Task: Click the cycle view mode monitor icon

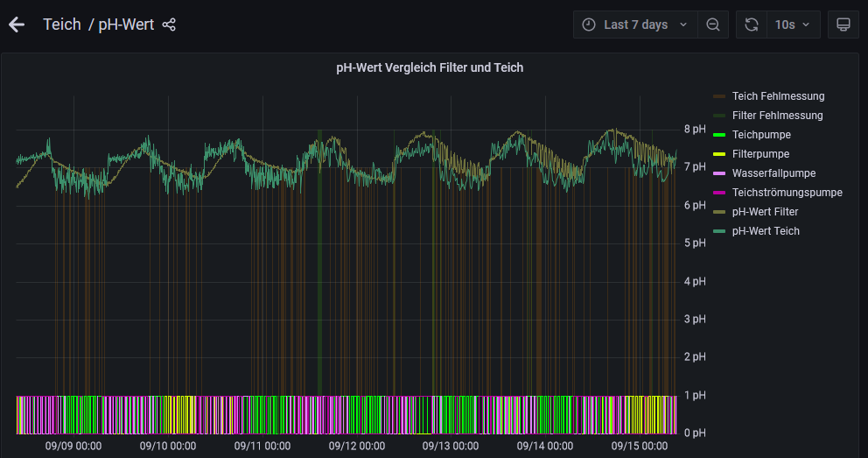Action: pyautogui.click(x=843, y=25)
